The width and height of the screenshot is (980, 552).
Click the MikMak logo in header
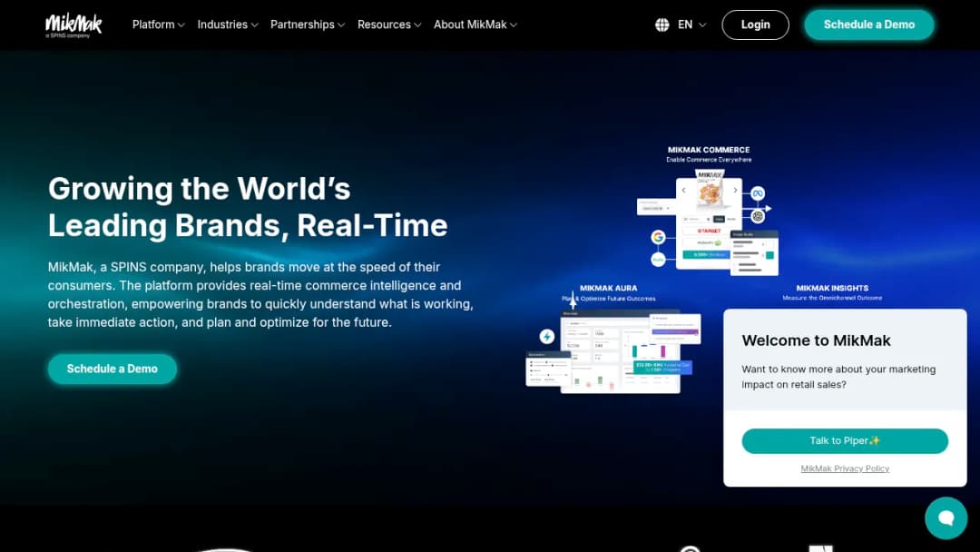73,25
